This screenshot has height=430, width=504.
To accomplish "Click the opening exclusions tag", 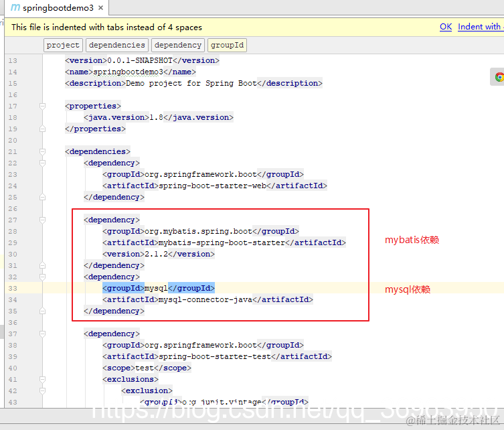I will coord(131,380).
